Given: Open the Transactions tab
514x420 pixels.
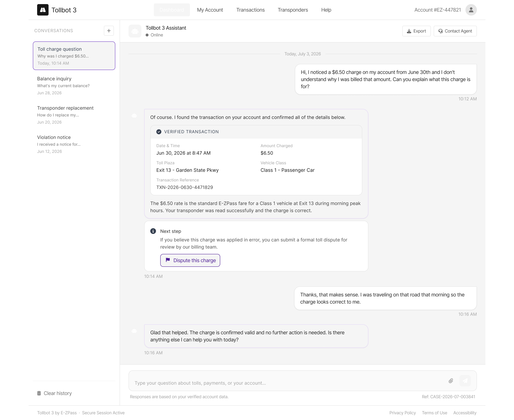Looking at the screenshot, I should coord(250,10).
